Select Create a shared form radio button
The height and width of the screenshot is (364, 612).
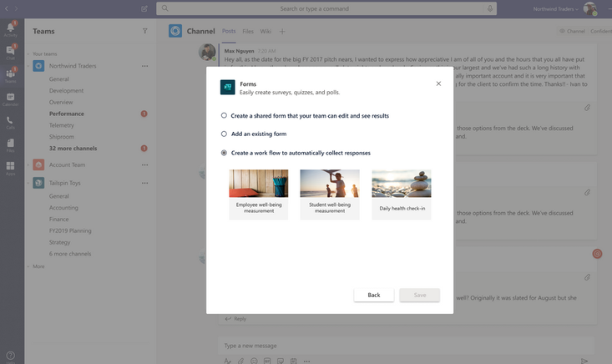click(x=224, y=115)
